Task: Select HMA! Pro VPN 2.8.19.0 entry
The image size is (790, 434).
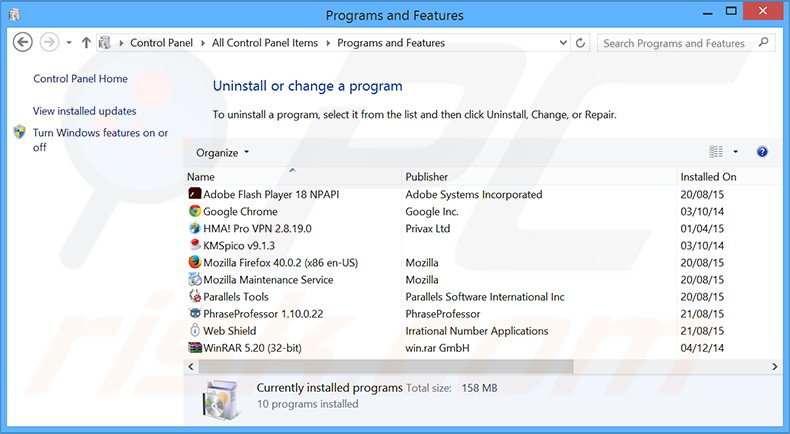Action: [257, 228]
